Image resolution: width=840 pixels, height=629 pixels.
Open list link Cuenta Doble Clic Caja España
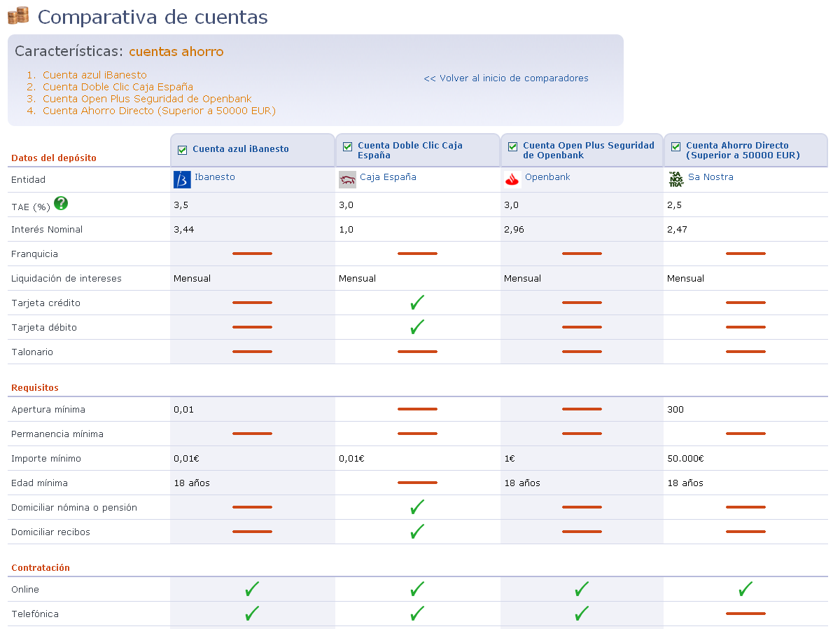[118, 87]
